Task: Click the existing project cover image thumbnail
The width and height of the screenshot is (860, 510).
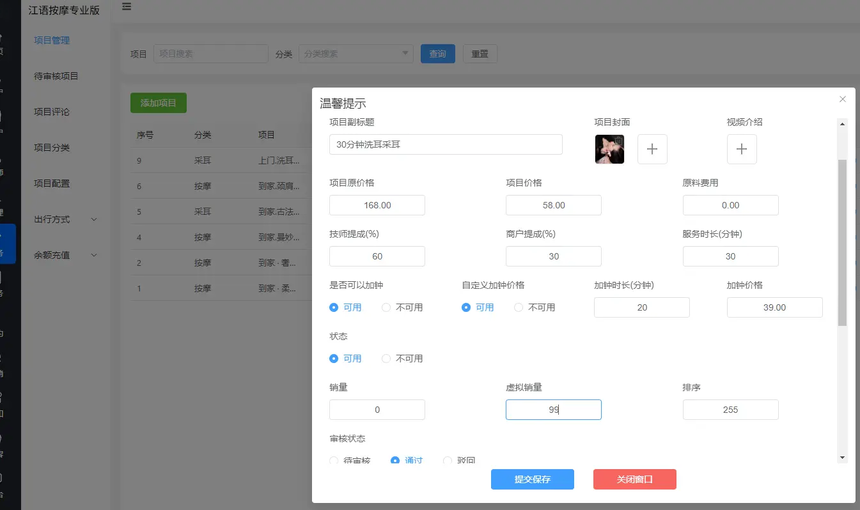Action: (609, 149)
